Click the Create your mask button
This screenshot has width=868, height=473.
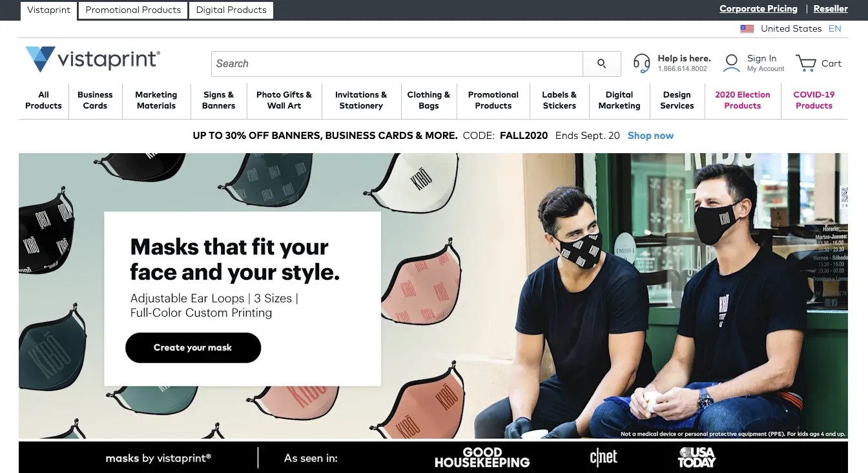(x=193, y=348)
